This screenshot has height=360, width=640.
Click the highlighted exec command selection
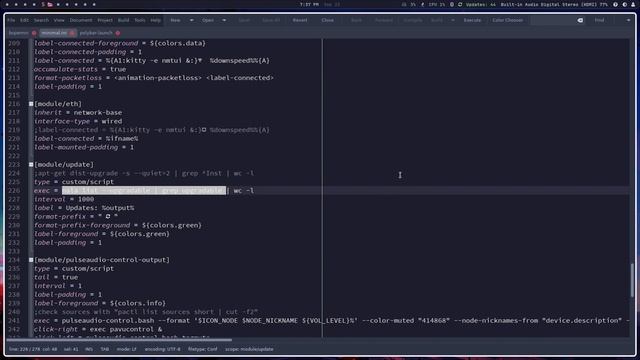pos(144,191)
